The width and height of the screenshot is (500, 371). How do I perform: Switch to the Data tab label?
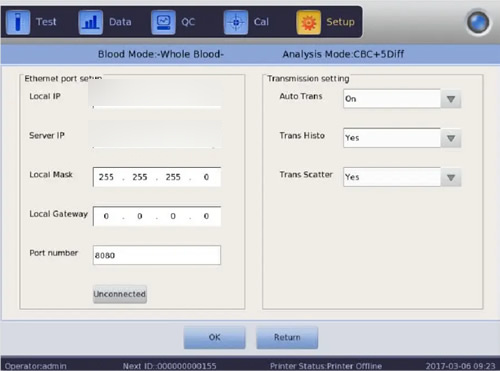[x=120, y=22]
